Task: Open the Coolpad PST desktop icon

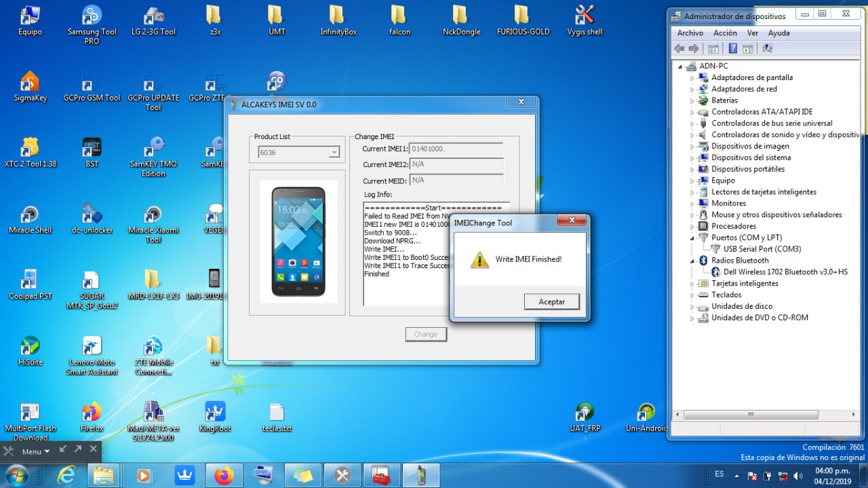Action: 30,284
